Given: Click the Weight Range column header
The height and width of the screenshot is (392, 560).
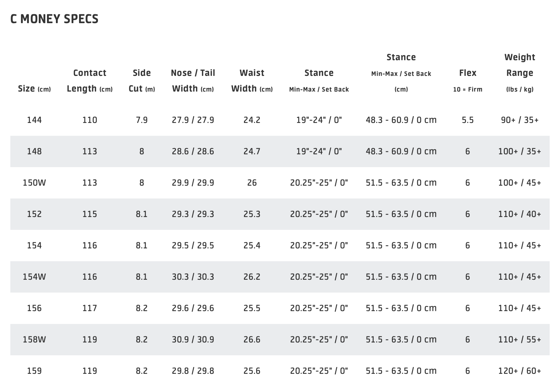Looking at the screenshot, I should (519, 65).
